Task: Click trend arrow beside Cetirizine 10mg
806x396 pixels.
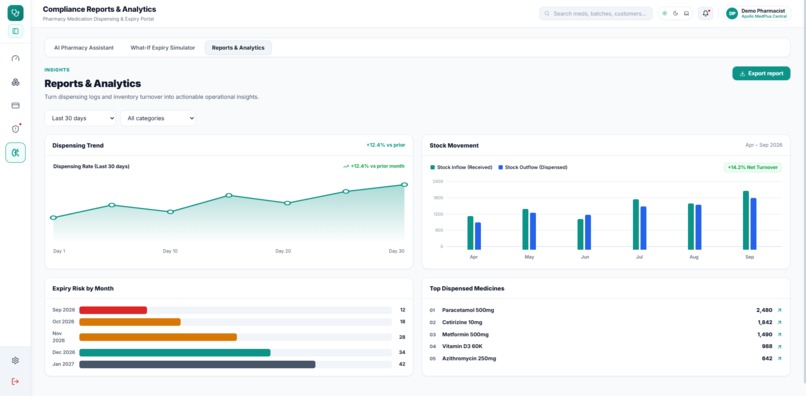Action: click(779, 322)
